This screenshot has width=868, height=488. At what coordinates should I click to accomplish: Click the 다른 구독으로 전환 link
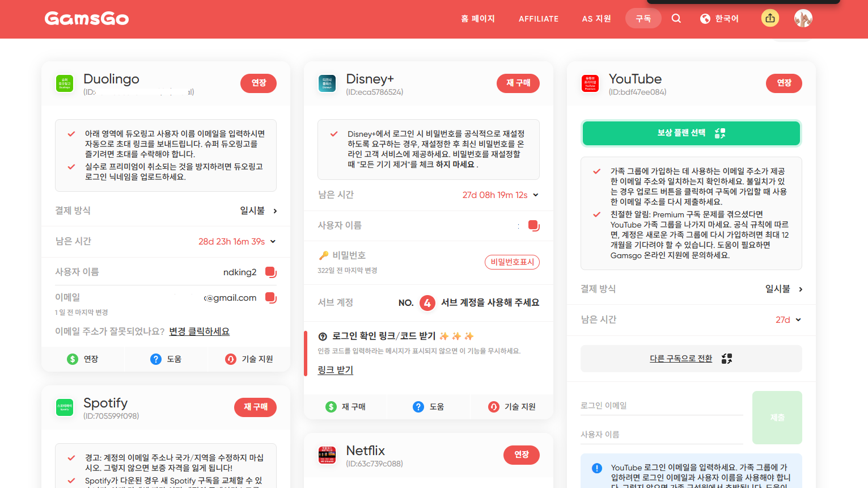click(x=681, y=359)
